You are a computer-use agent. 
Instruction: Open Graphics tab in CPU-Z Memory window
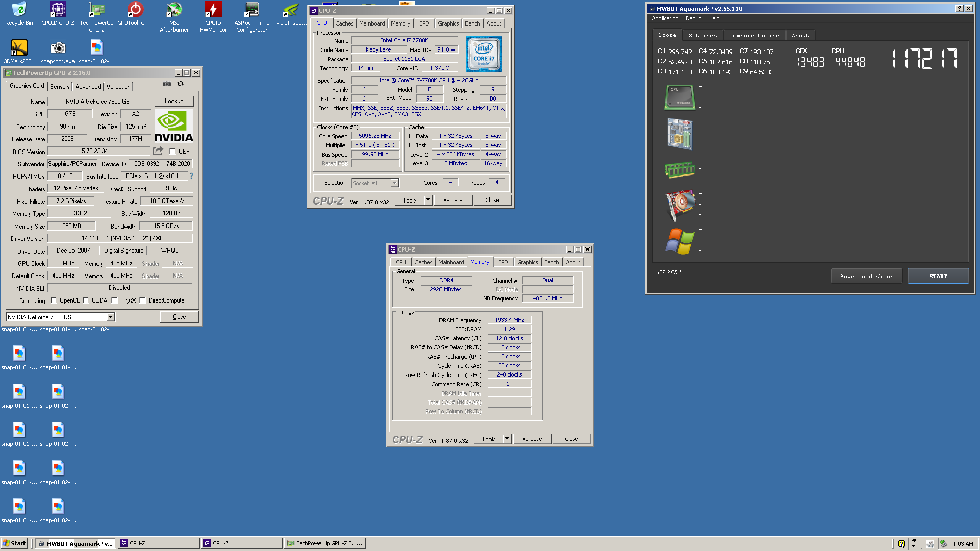pos(527,262)
